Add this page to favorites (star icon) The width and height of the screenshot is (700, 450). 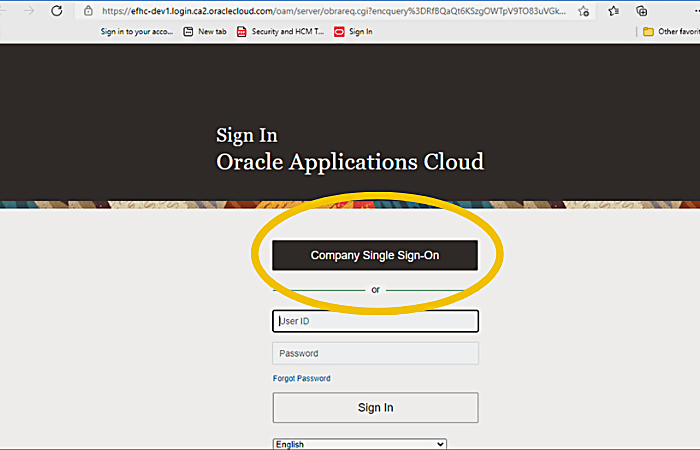pos(583,11)
